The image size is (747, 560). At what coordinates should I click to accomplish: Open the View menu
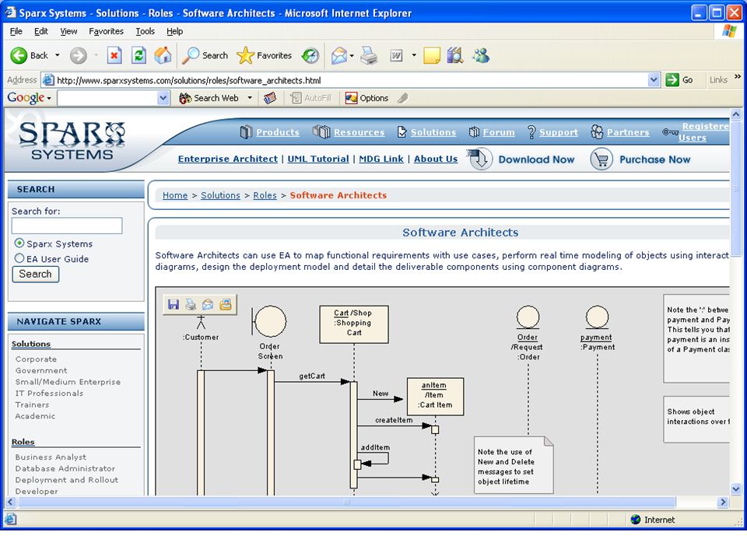(x=68, y=31)
